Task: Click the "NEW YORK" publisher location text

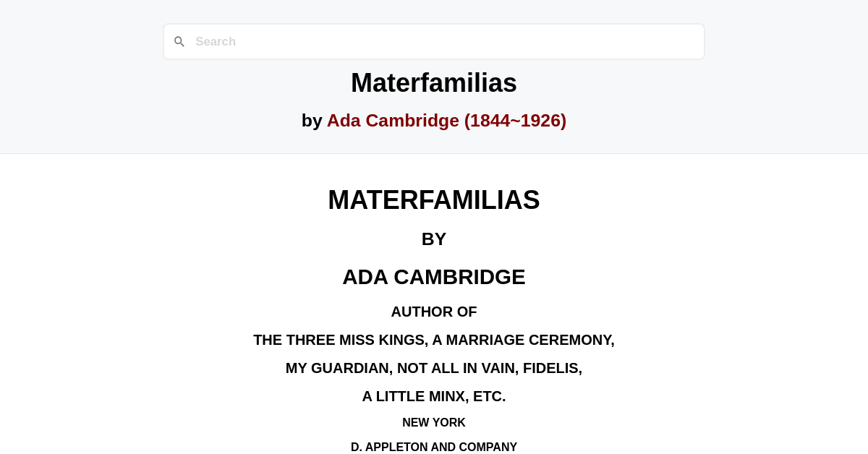Action: coord(434,422)
